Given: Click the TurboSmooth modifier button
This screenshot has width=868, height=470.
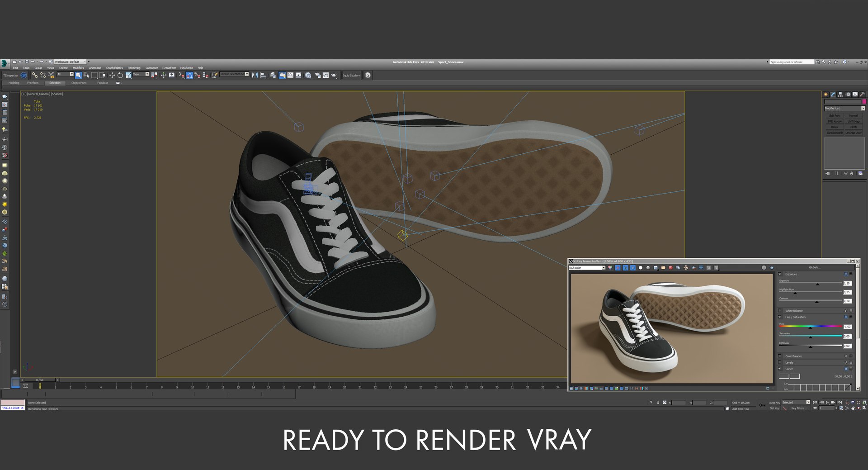Looking at the screenshot, I should [x=835, y=133].
